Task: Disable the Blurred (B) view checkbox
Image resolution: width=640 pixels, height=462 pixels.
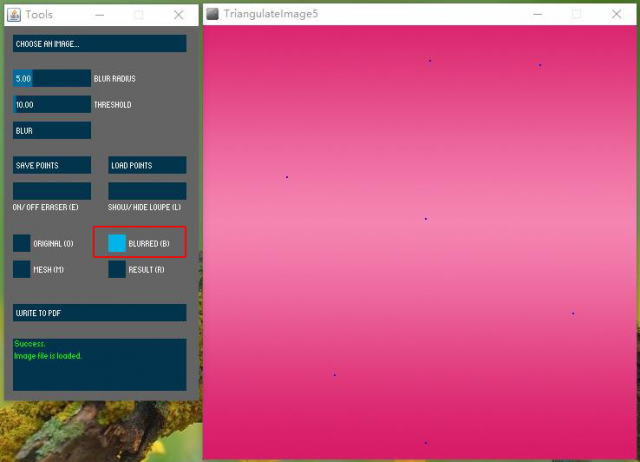Action: pos(117,243)
